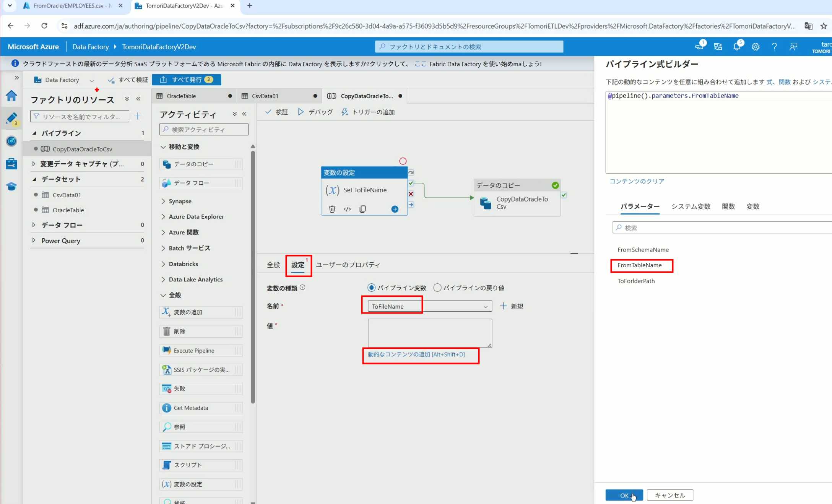
Task: Open the Monitor icon in left sidebar
Action: click(x=11, y=141)
